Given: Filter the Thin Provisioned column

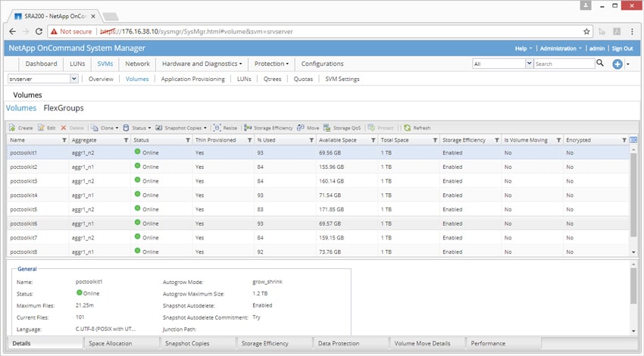Looking at the screenshot, I should [249, 140].
